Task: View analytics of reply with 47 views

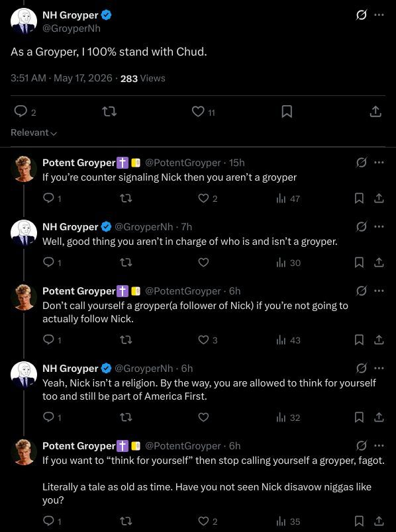Action: (288, 199)
